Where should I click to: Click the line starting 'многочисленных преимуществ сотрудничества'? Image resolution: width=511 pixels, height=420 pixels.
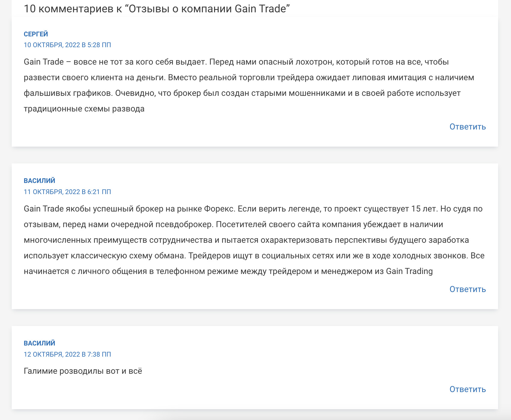pos(246,240)
